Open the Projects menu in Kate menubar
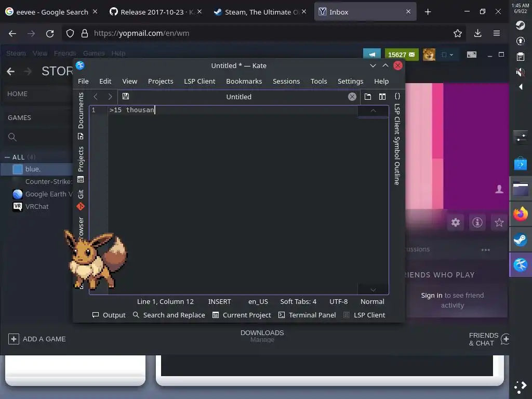The height and width of the screenshot is (399, 532). pyautogui.click(x=161, y=82)
